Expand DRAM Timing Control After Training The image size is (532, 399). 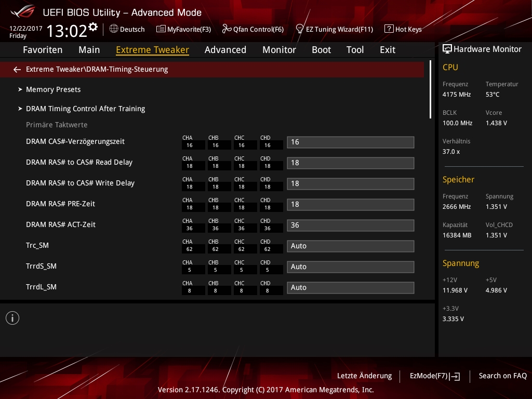click(86, 109)
